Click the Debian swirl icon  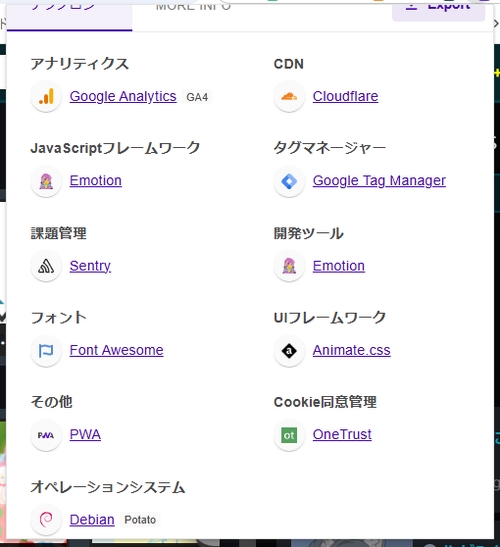(x=46, y=520)
